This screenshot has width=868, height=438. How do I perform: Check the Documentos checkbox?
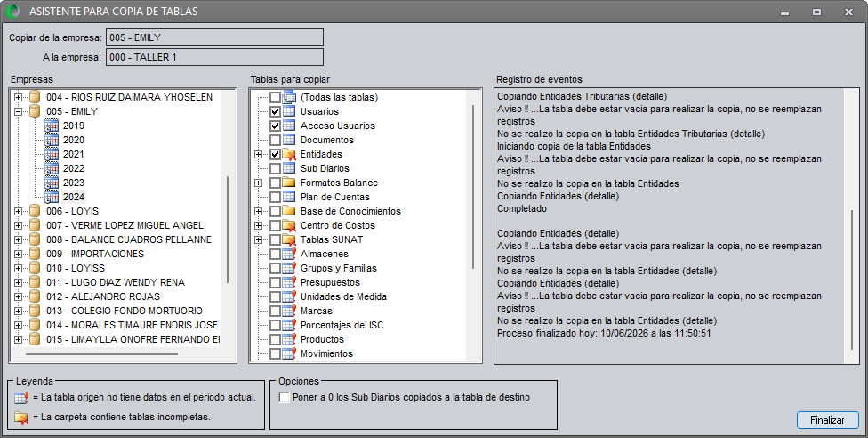[x=275, y=141]
